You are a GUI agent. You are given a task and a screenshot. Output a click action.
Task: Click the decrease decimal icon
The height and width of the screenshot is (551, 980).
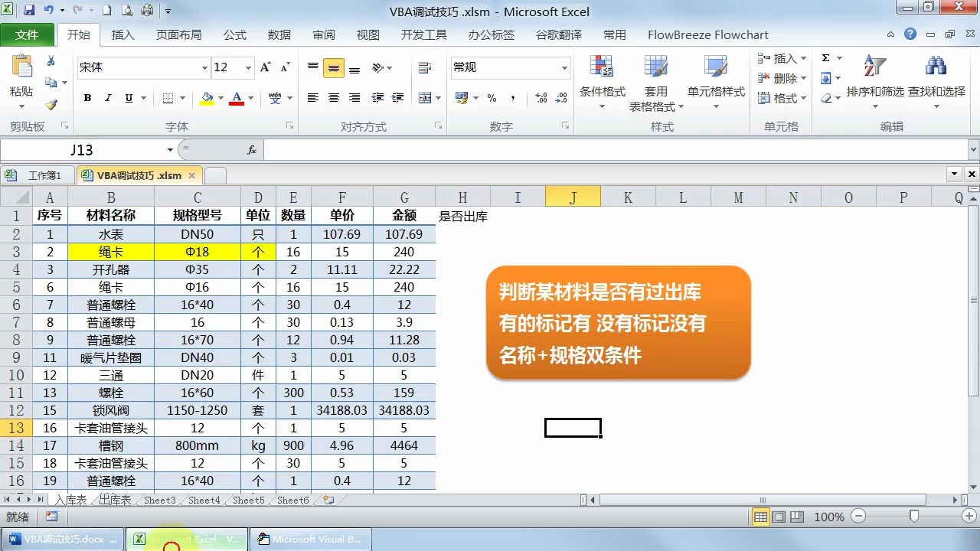click(x=563, y=98)
